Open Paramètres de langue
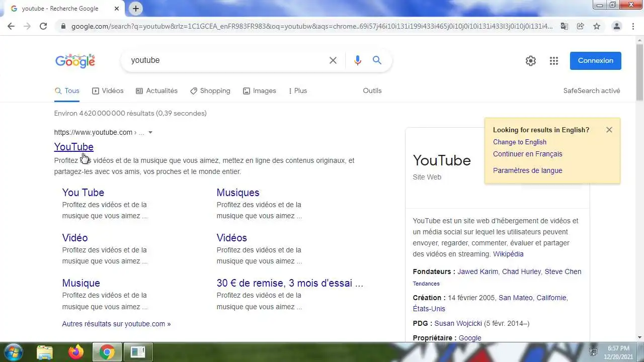Image resolution: width=644 pixels, height=362 pixels. coord(528,170)
